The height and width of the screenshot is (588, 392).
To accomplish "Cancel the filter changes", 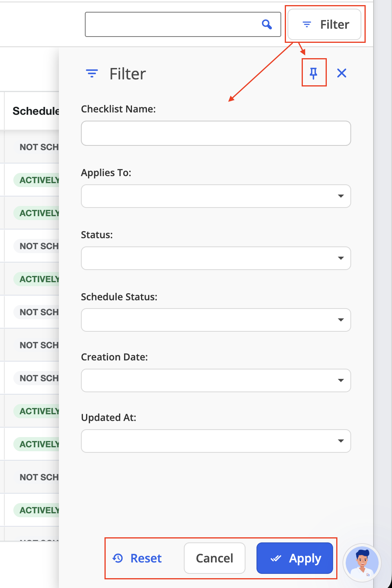I will point(214,558).
